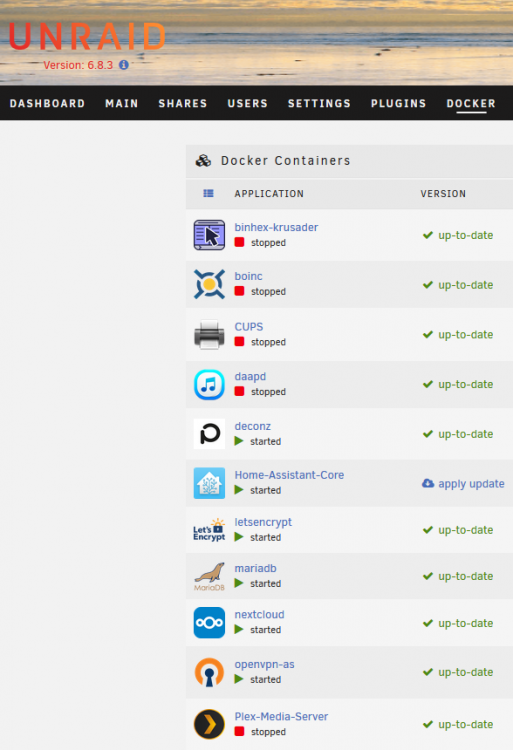Open the Home-Assistant-Core container link
Screen dimensions: 513x750
pyautogui.click(x=289, y=475)
